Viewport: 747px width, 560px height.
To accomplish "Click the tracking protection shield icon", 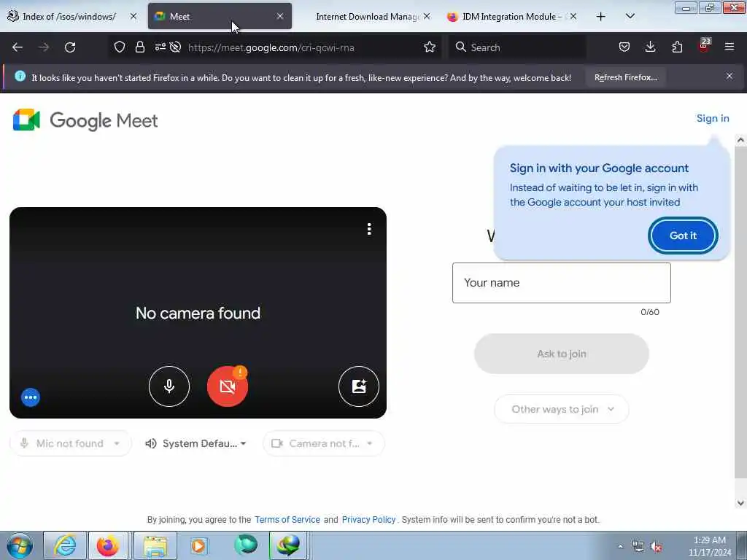I will (x=120, y=47).
